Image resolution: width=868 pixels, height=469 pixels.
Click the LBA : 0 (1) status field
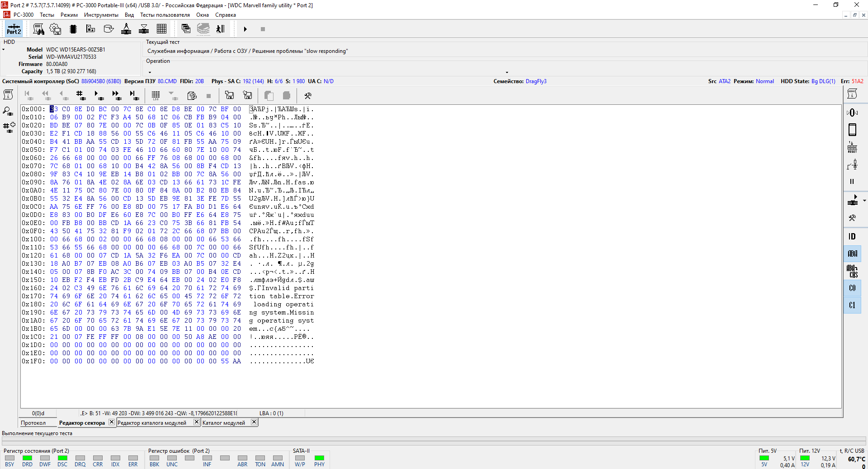click(271, 413)
